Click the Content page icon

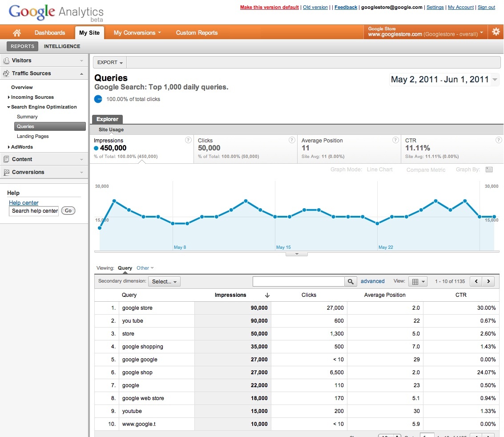tap(6, 159)
